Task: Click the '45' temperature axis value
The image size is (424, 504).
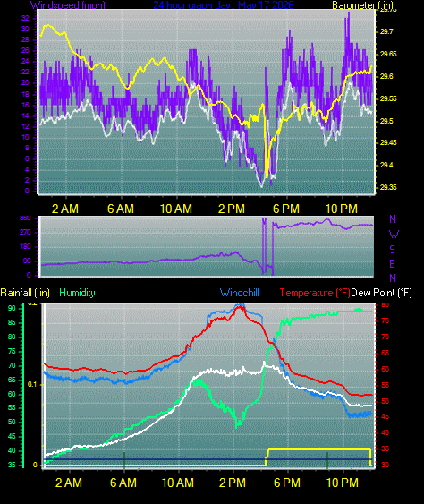Action: pyautogui.click(x=385, y=417)
